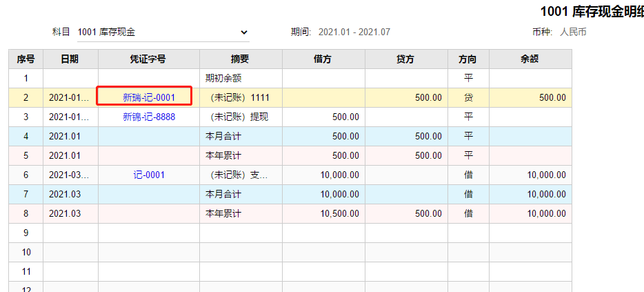This screenshot has height=292, width=644.
Task: Click the 记-0001 voucher link
Action: click(x=149, y=175)
